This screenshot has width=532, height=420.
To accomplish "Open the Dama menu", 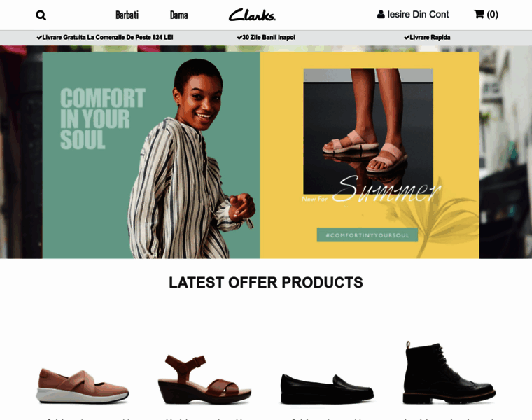I will tap(178, 15).
